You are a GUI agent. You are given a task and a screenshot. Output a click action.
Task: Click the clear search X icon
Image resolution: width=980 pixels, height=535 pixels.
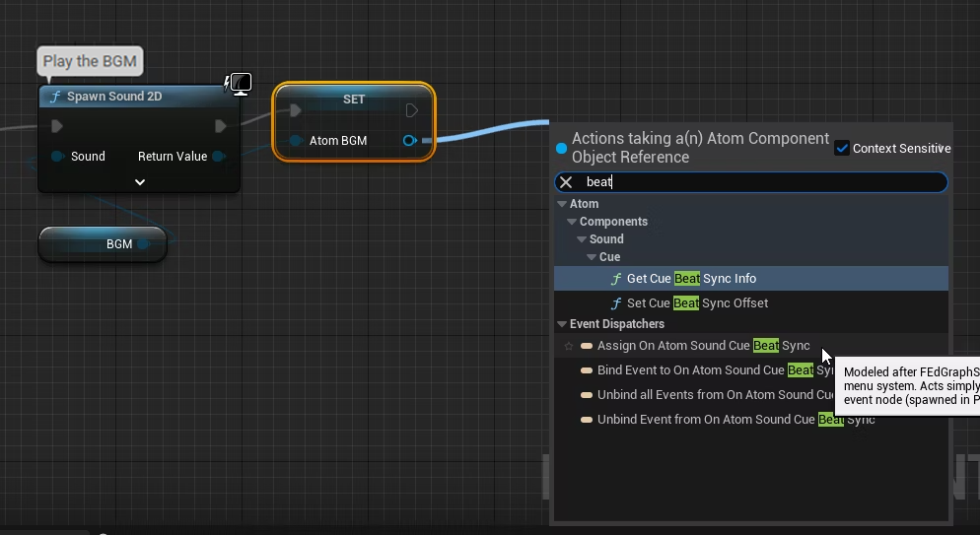tap(566, 182)
